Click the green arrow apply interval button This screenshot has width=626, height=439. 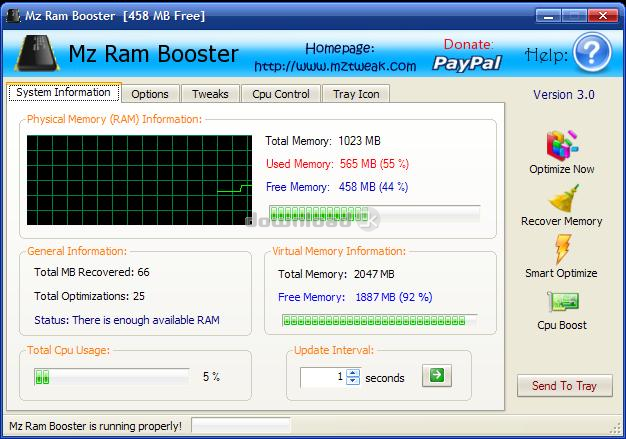[437, 376]
